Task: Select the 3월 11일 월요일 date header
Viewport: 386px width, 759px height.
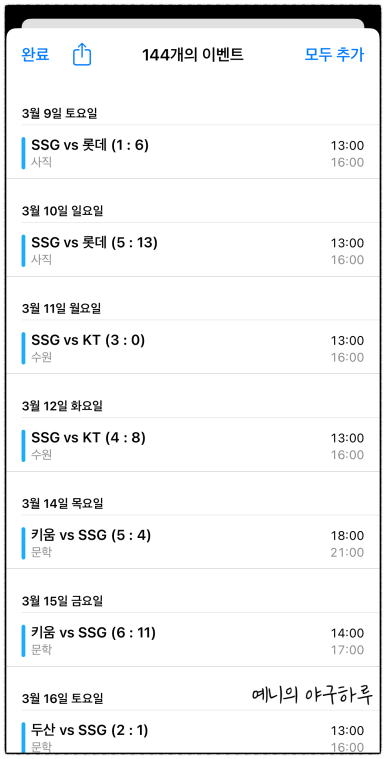Action: click(61, 308)
